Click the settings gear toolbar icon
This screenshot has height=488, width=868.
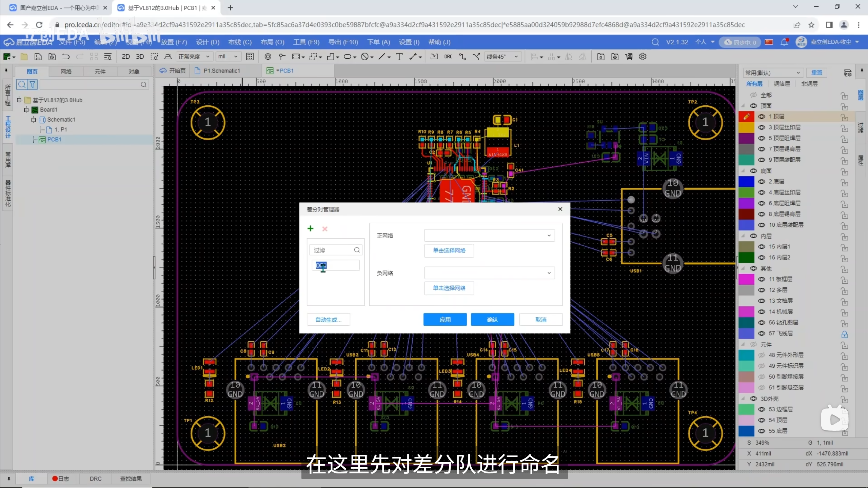(x=643, y=57)
